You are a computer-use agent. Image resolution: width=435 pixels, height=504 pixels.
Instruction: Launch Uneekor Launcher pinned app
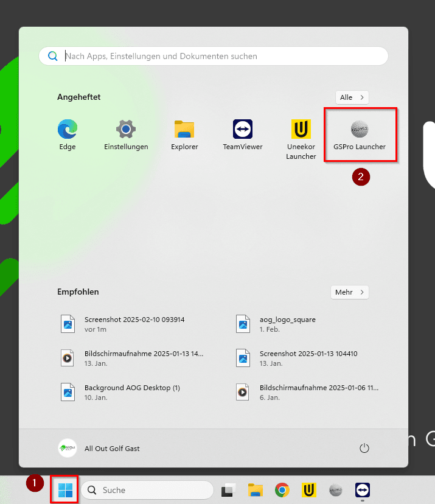coord(301,140)
